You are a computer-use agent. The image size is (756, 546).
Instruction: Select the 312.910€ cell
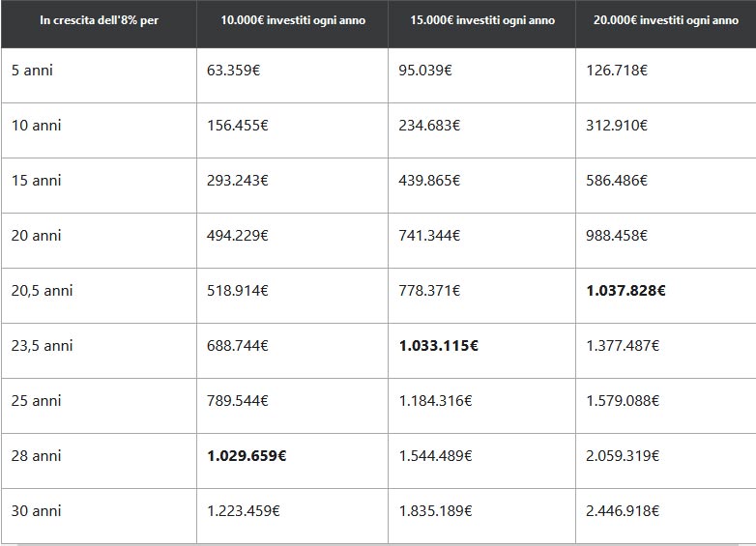pyautogui.click(x=617, y=125)
